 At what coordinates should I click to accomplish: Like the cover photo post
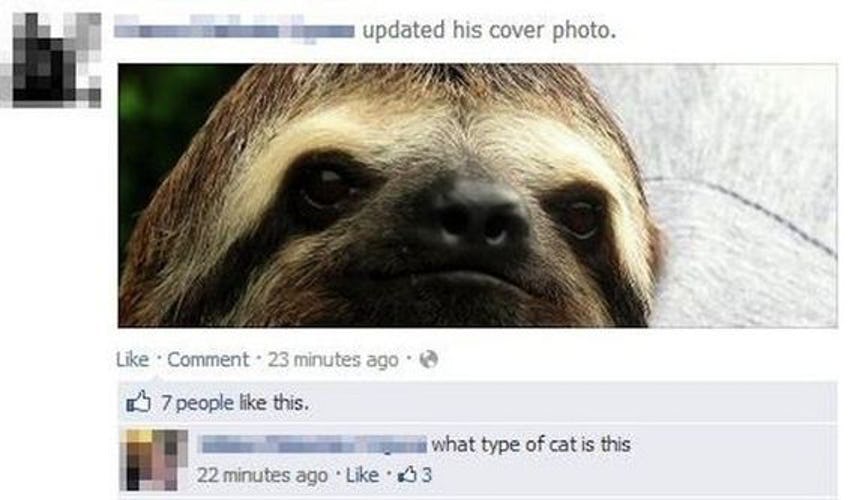coord(133,360)
